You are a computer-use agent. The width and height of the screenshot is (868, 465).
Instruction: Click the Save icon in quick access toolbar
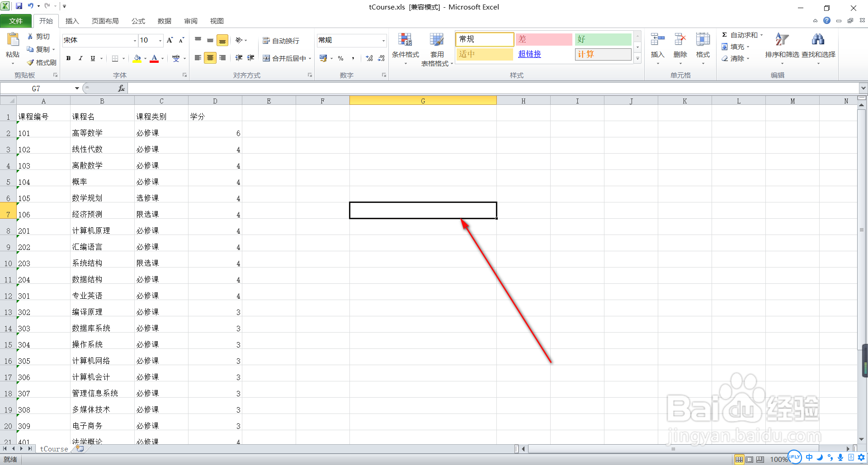[19, 6]
